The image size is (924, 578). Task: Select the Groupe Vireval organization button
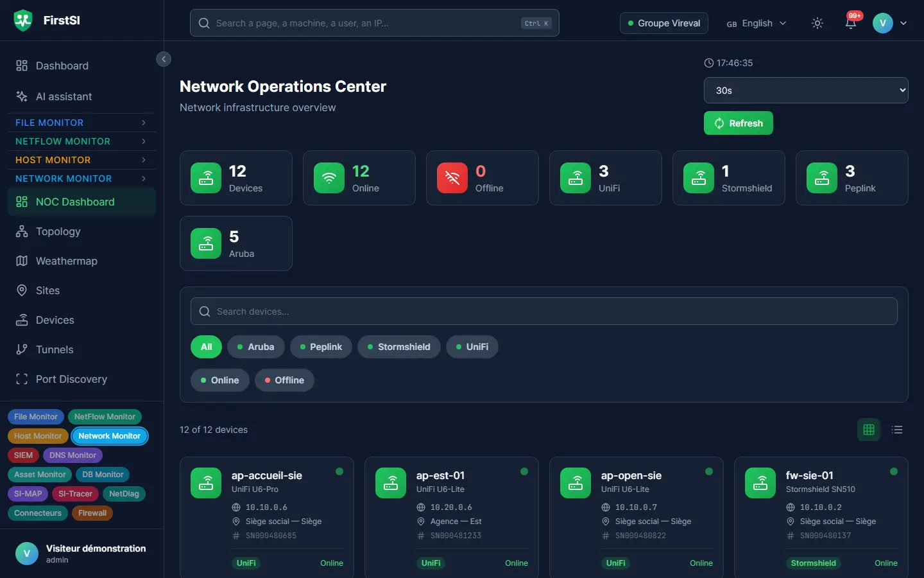664,23
